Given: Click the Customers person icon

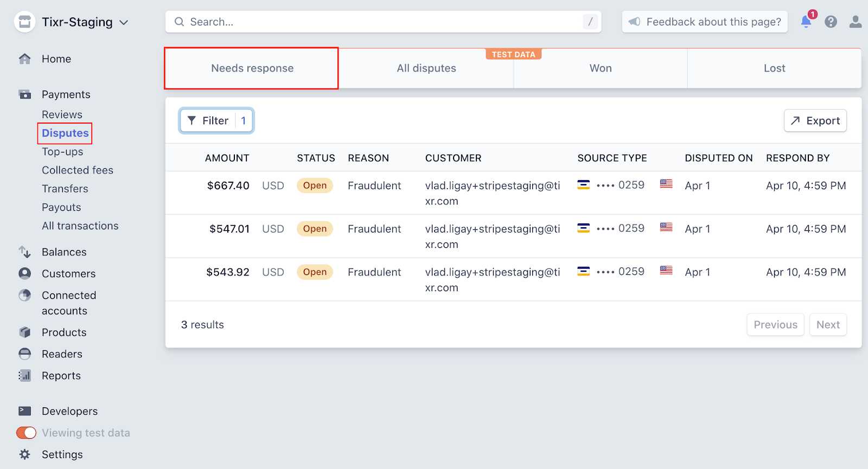Looking at the screenshot, I should pyautogui.click(x=24, y=273).
